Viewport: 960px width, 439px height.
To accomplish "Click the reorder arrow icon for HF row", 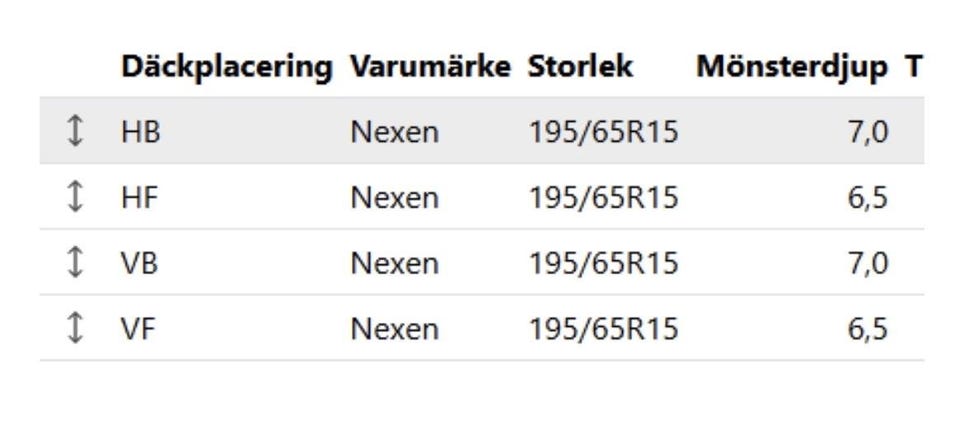I will (73, 197).
